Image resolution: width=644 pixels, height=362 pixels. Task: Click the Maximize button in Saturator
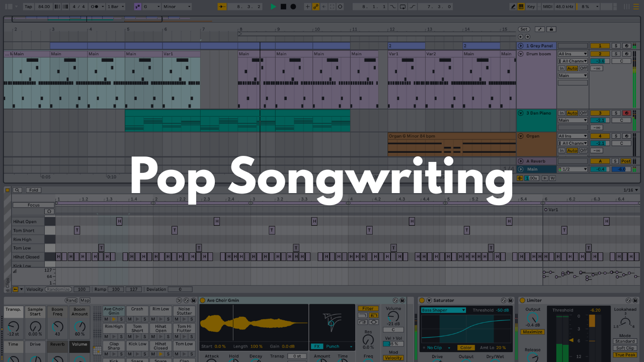coord(532,332)
